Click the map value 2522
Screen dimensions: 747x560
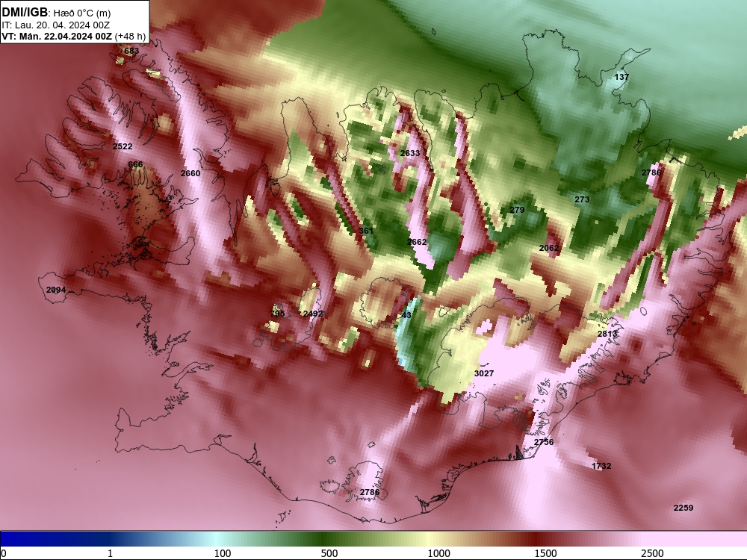[x=123, y=146]
